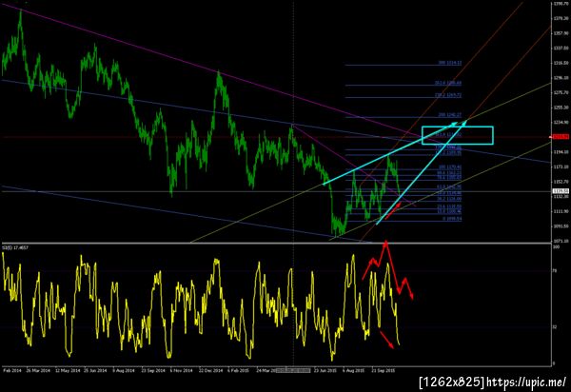Image resolution: width=571 pixels, height=392 pixels.
Task: Click the 1111.90 price axis label
Action: click(x=561, y=211)
